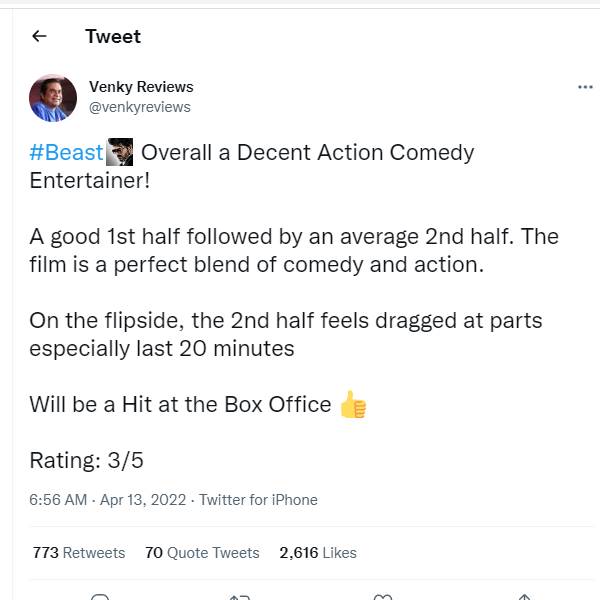This screenshot has height=600, width=600.
Task: Click the Venky Reviews profile avatar
Action: tap(53, 97)
